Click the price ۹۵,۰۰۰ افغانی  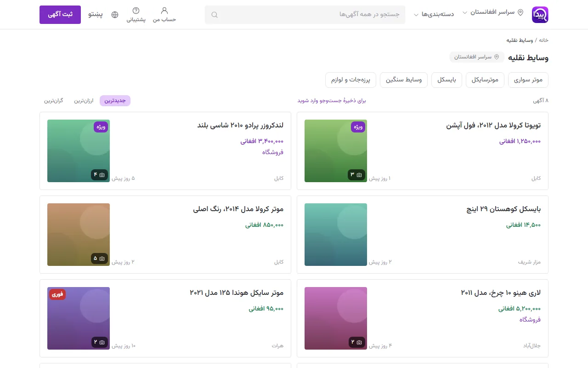[266, 309]
